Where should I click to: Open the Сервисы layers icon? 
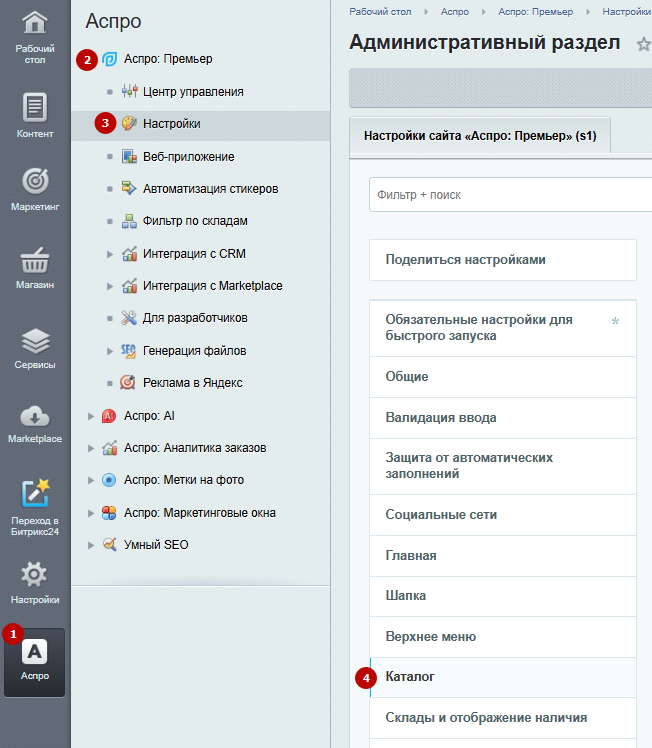tap(35, 341)
